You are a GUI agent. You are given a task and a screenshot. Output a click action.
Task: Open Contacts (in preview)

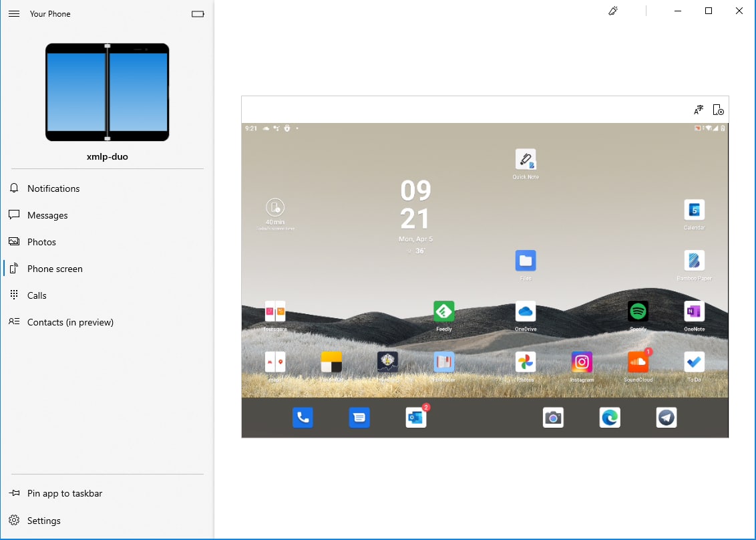tap(107, 322)
